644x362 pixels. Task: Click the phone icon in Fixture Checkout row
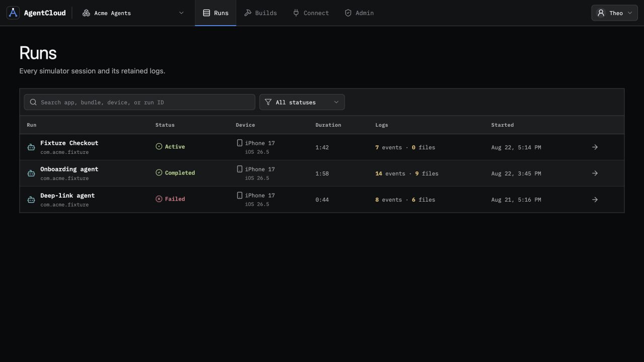(239, 143)
